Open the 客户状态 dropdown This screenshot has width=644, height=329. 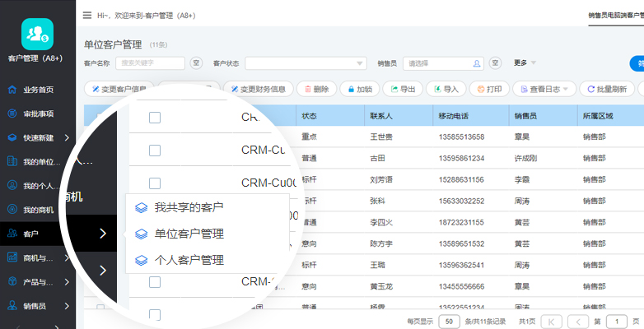point(306,63)
